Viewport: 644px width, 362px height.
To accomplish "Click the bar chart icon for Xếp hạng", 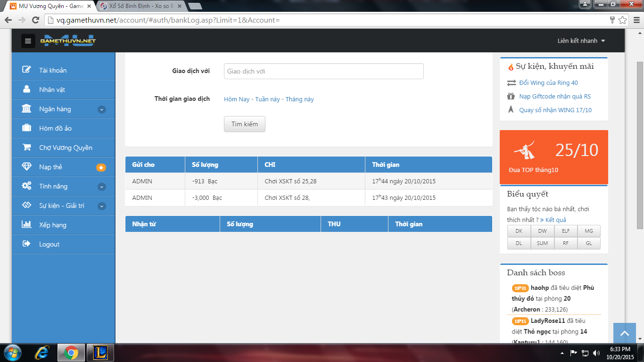I will click(x=27, y=225).
